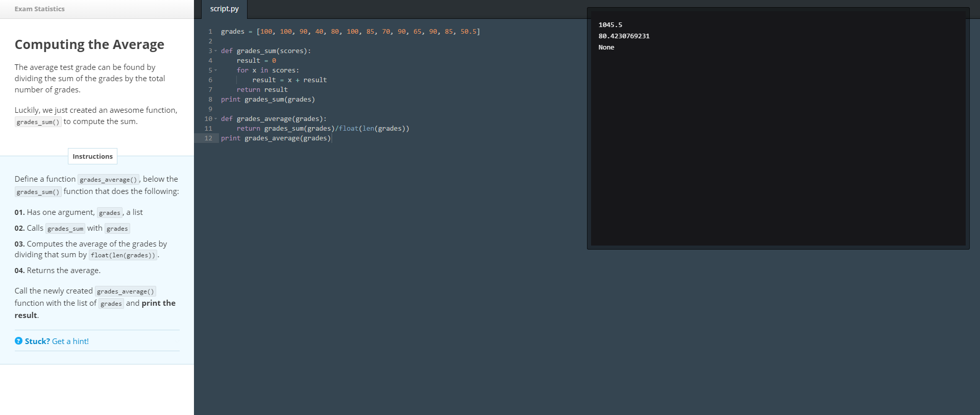
Task: Click the None output line
Action: (606, 47)
